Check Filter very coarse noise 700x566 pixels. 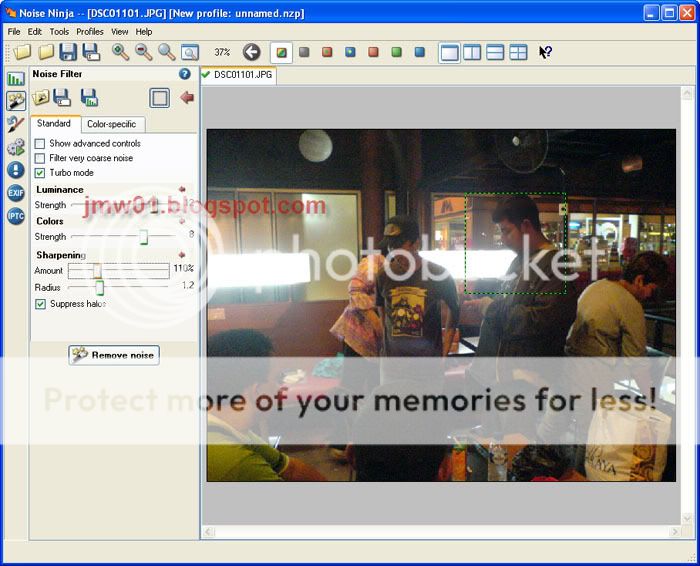40,158
